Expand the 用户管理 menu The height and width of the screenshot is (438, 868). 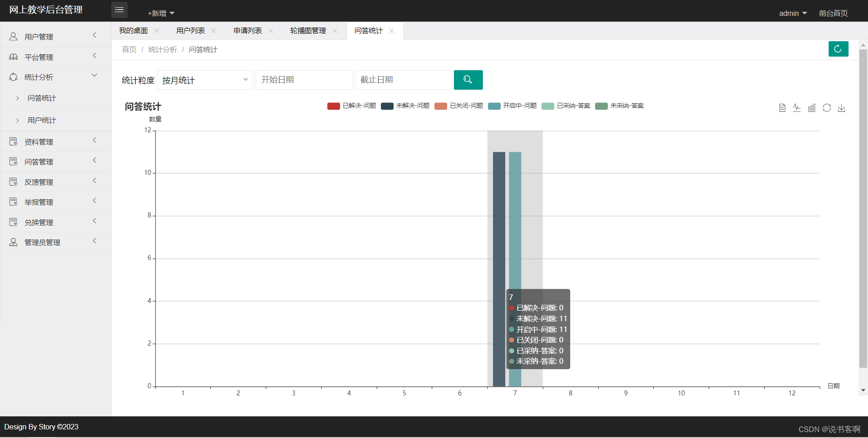(x=95, y=35)
